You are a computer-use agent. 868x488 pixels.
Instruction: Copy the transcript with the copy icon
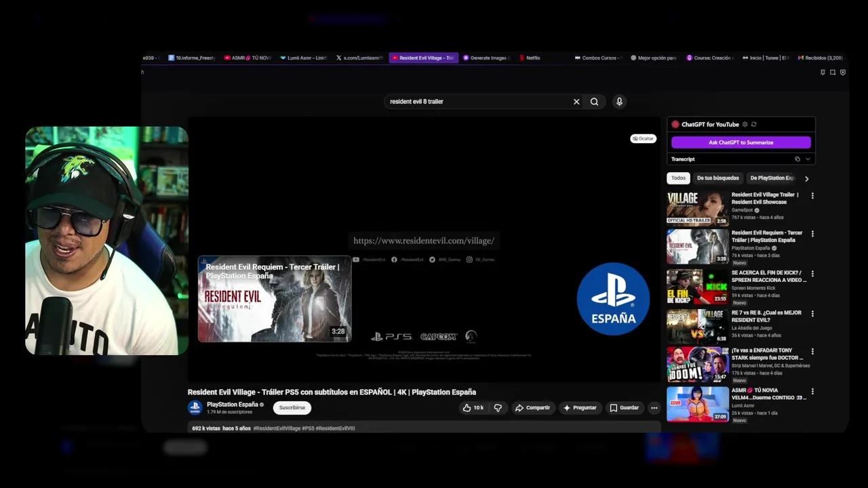[x=797, y=159]
